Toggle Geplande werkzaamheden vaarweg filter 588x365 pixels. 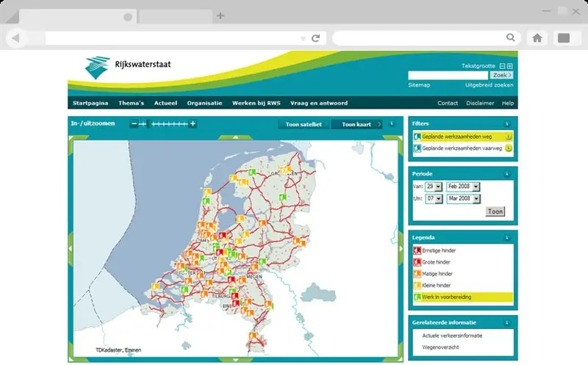click(460, 148)
